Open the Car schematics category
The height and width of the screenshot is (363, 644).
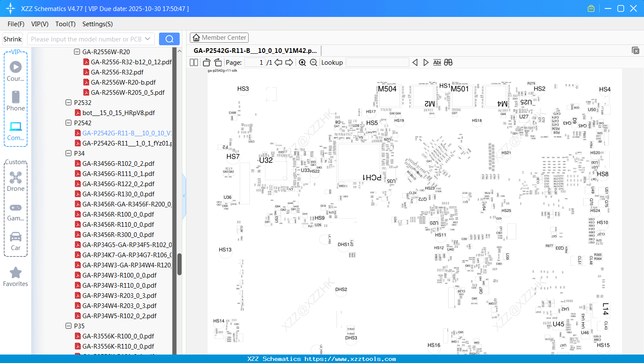coord(16,241)
